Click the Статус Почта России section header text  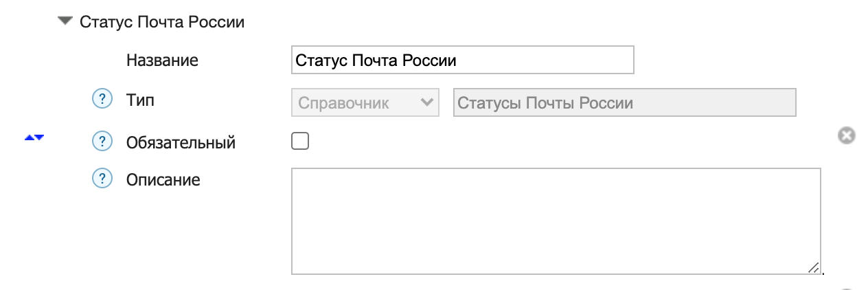pos(162,22)
